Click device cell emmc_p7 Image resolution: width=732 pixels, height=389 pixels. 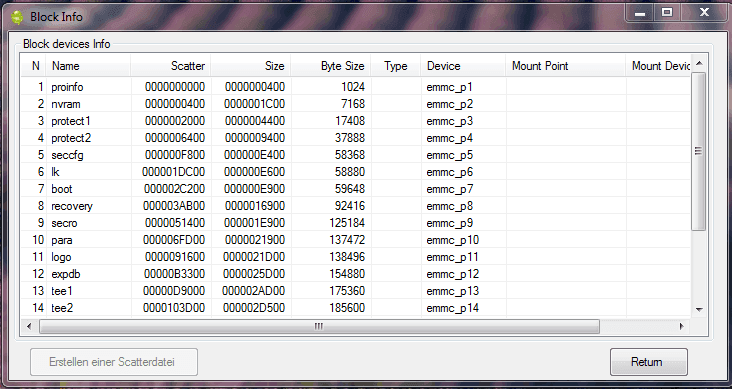[450, 189]
